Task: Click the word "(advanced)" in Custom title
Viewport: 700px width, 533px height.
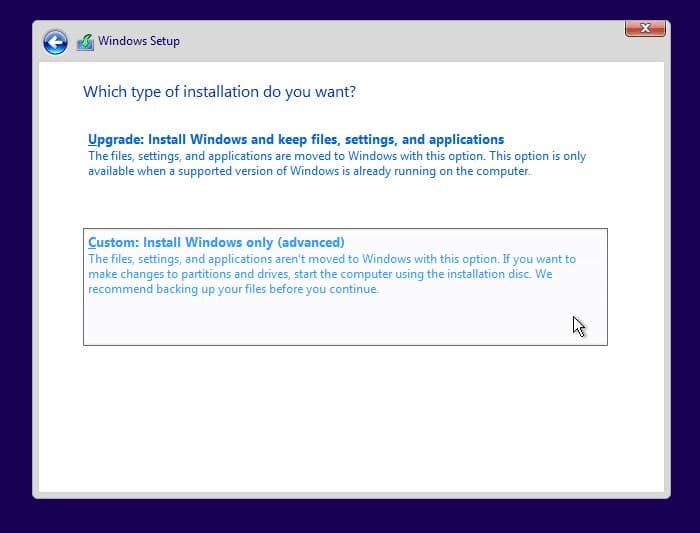Action: coord(310,242)
